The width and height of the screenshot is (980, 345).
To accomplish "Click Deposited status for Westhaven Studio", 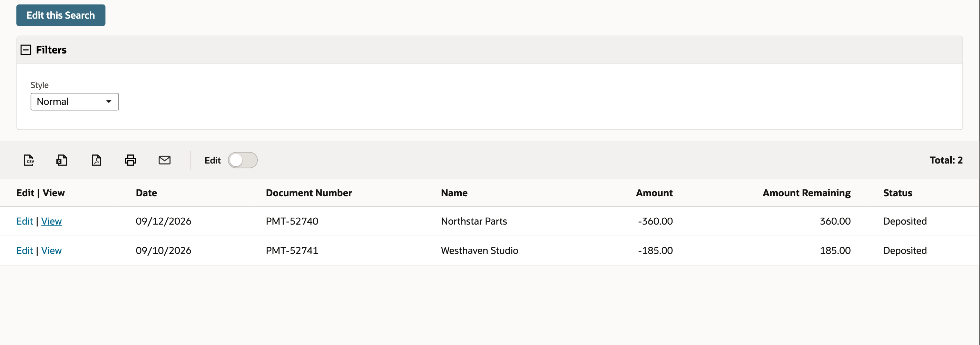I will (x=905, y=250).
